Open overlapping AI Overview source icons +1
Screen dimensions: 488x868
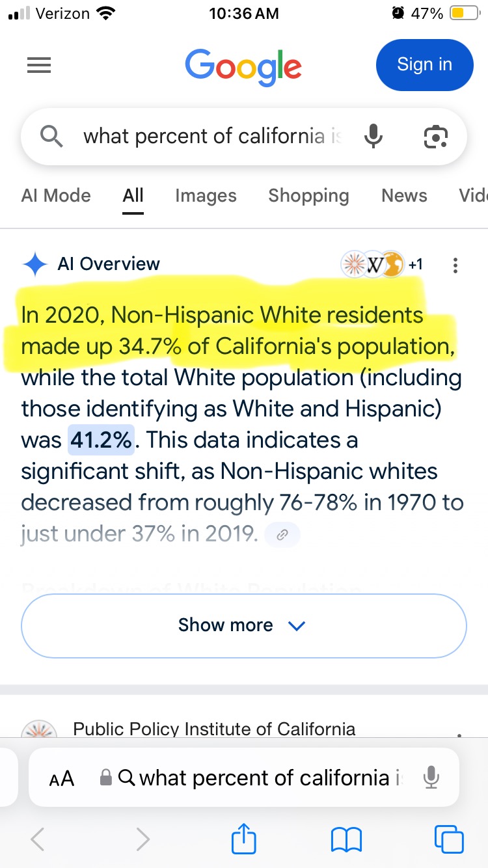click(383, 264)
